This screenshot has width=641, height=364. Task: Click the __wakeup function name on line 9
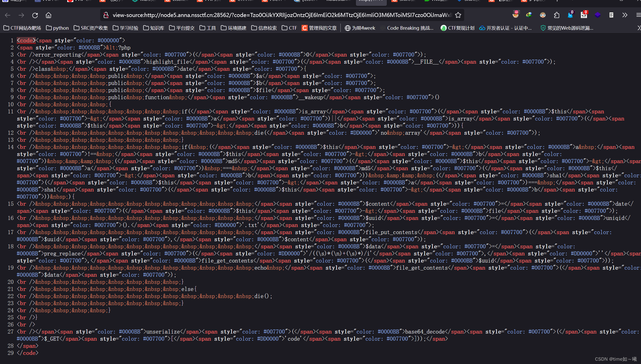point(311,97)
